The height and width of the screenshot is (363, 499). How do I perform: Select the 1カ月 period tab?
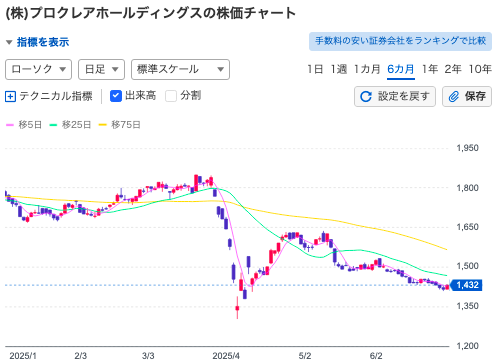point(367,69)
